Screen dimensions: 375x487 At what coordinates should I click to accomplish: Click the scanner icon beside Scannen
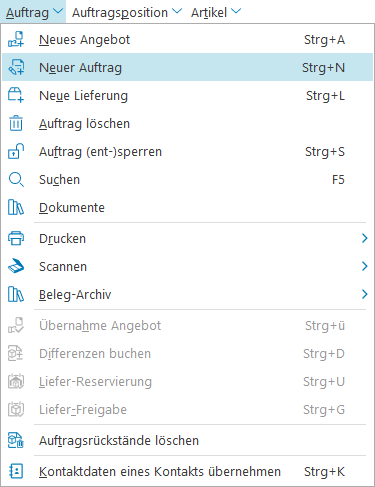(16, 266)
